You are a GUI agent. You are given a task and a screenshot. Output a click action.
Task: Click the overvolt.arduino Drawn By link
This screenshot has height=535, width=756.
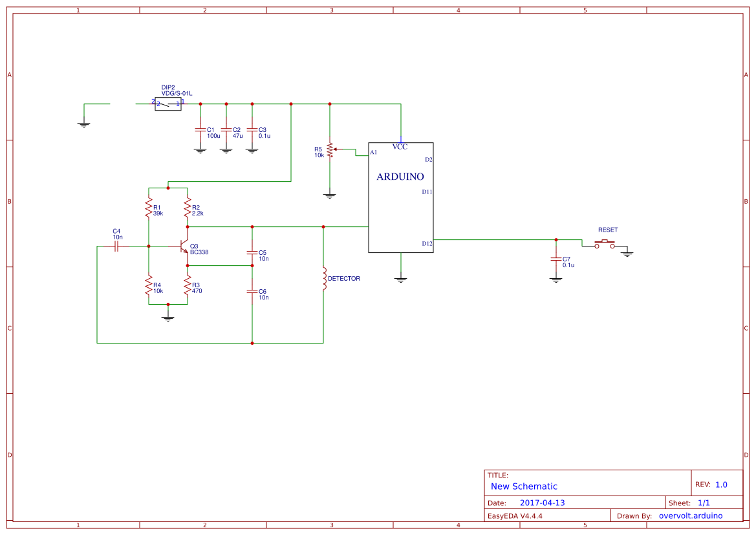(690, 516)
